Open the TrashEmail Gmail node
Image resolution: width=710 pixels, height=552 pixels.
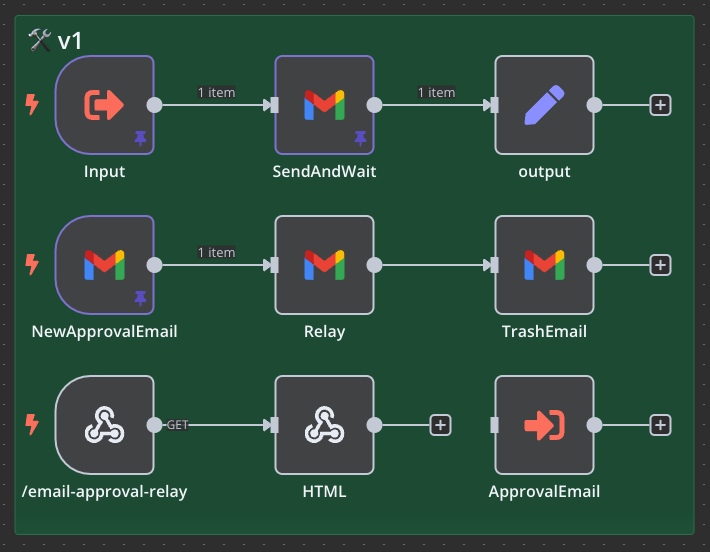(544, 265)
